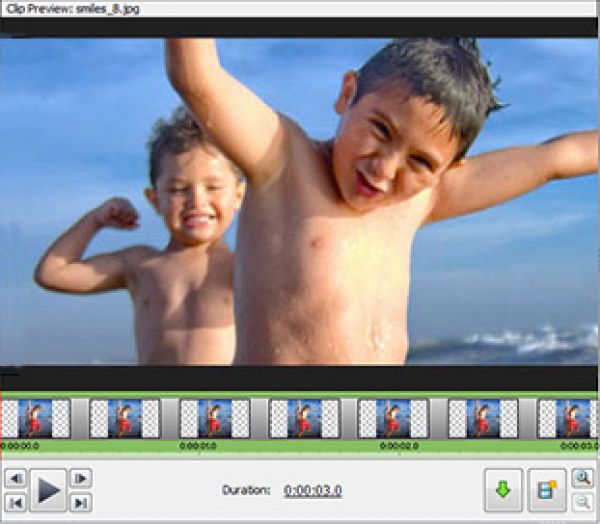Jump to the clip end
This screenshot has width=600, height=524.
(x=81, y=502)
